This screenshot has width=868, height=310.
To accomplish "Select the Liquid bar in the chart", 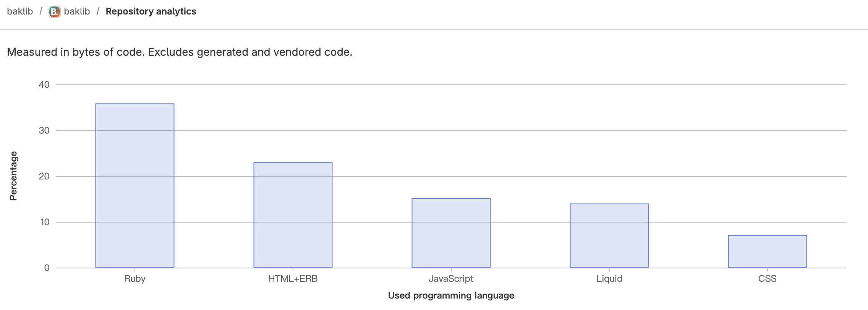I will pyautogui.click(x=609, y=236).
